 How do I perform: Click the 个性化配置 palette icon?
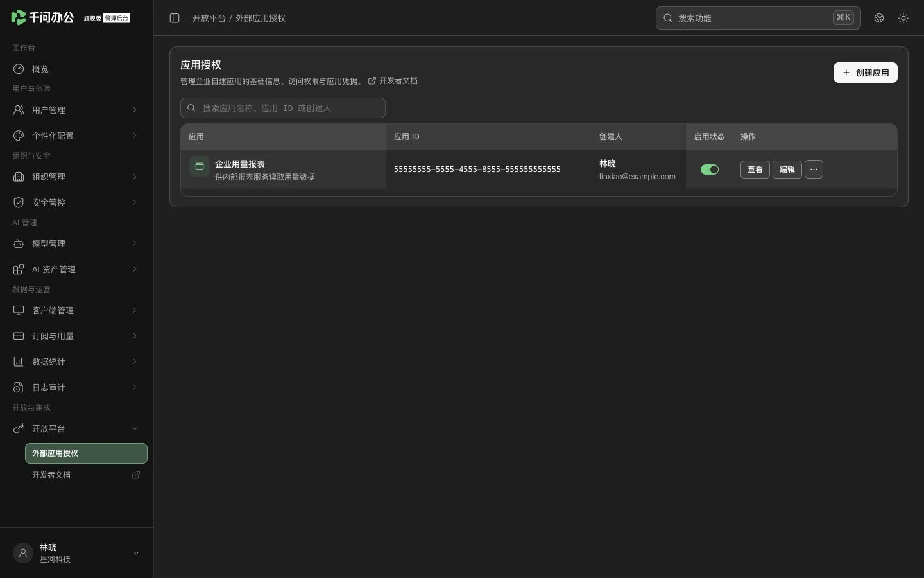[19, 136]
